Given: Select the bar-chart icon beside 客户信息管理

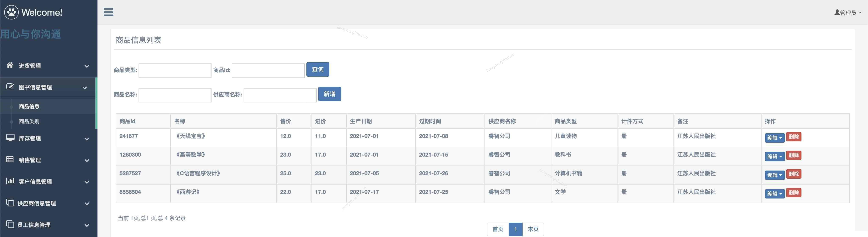Looking at the screenshot, I should coord(10,182).
